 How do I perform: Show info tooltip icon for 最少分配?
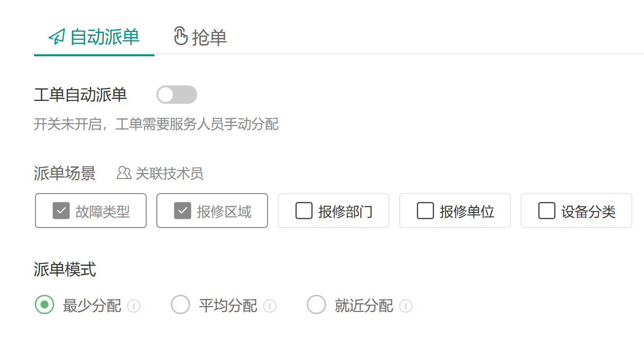[134, 306]
